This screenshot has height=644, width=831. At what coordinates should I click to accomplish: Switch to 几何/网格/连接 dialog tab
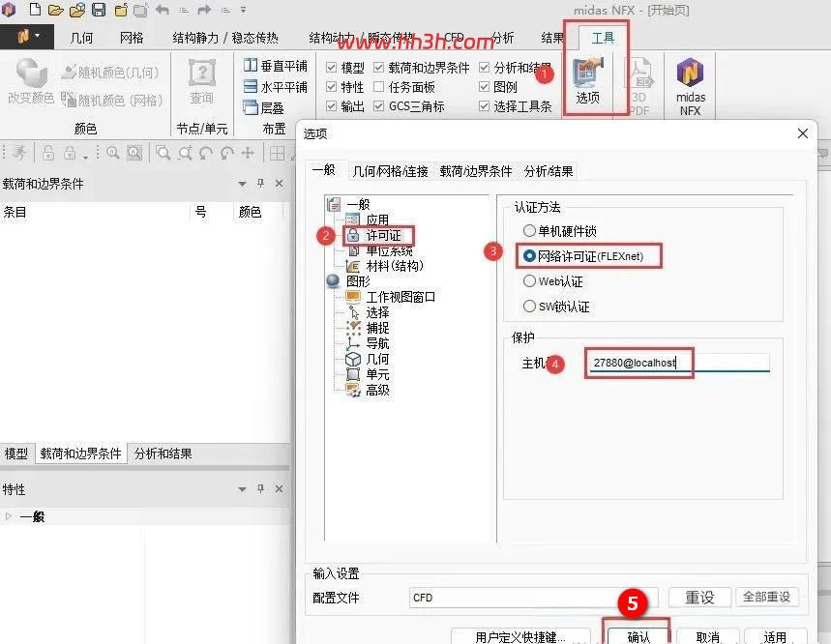[390, 171]
